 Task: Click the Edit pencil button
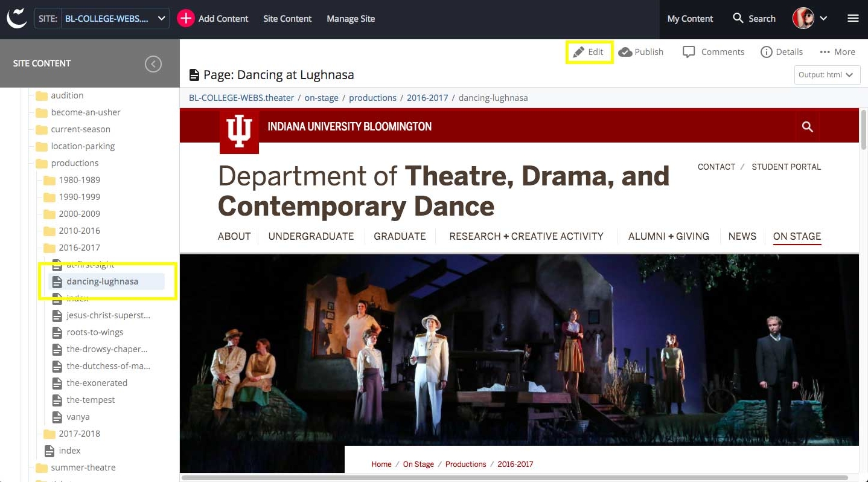pos(589,52)
